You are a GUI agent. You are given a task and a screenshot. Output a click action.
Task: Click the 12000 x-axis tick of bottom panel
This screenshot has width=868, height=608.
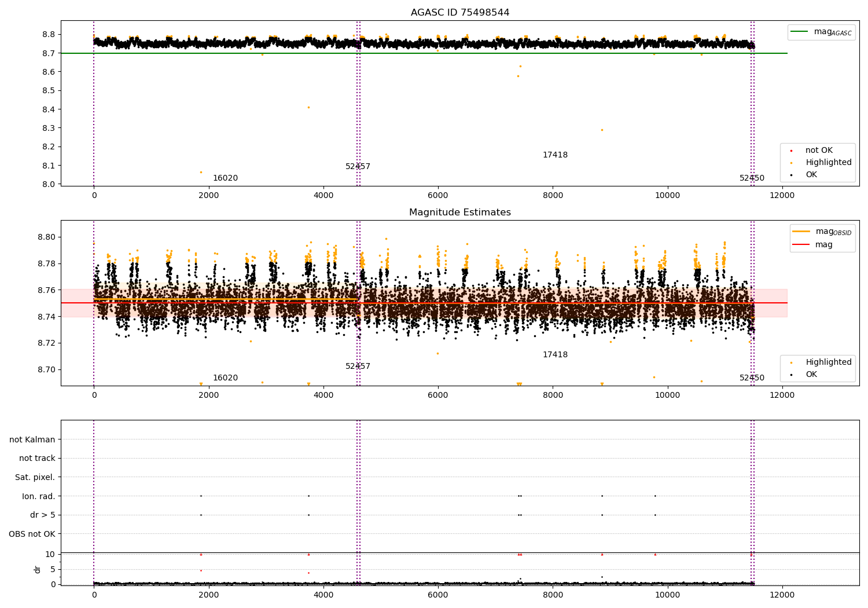coord(782,595)
